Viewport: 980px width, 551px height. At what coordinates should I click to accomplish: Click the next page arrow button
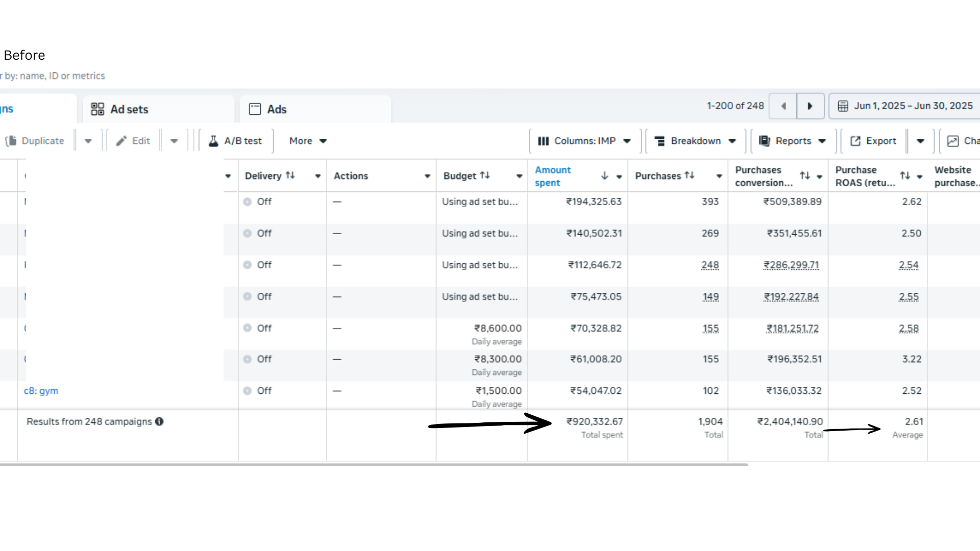(x=810, y=106)
